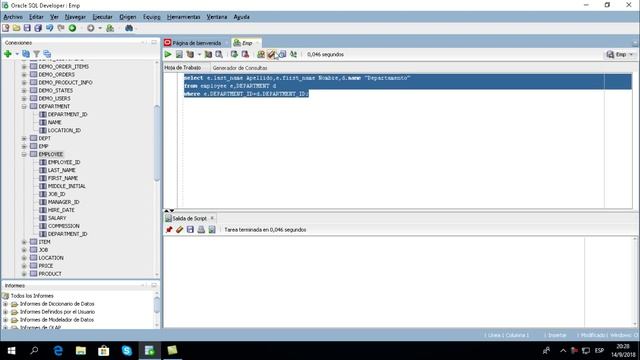Open an unshared SQL worksheet icon
The height and width of the screenshot is (360, 640).
[x=261, y=54]
